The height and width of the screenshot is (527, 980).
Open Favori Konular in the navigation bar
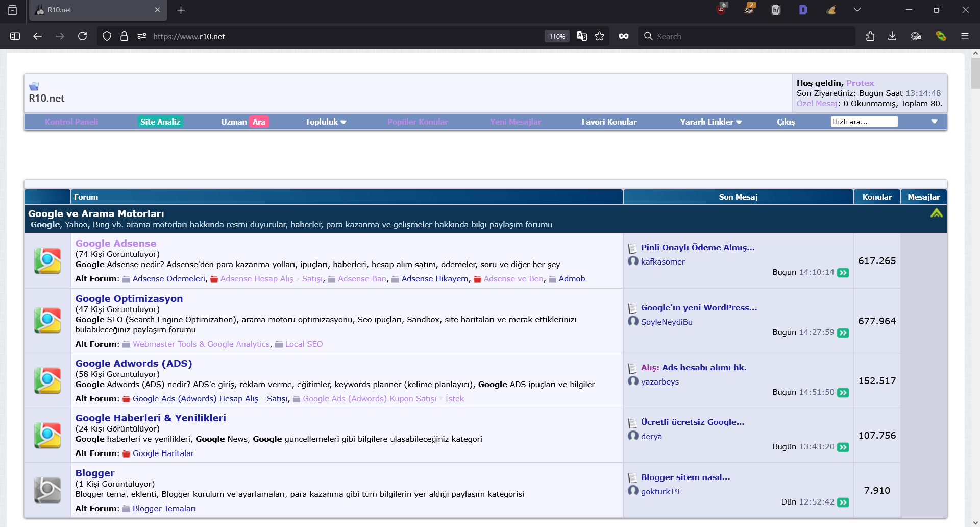coord(609,122)
